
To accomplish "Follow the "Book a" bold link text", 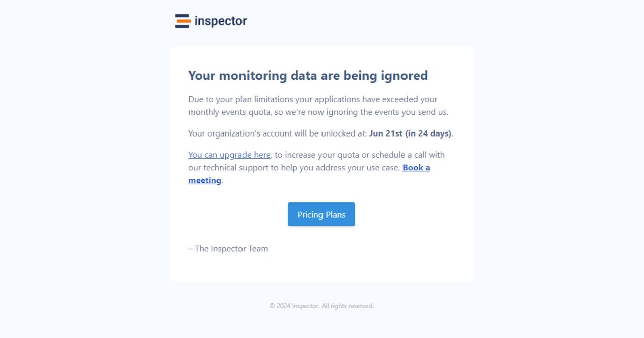I will click(416, 168).
